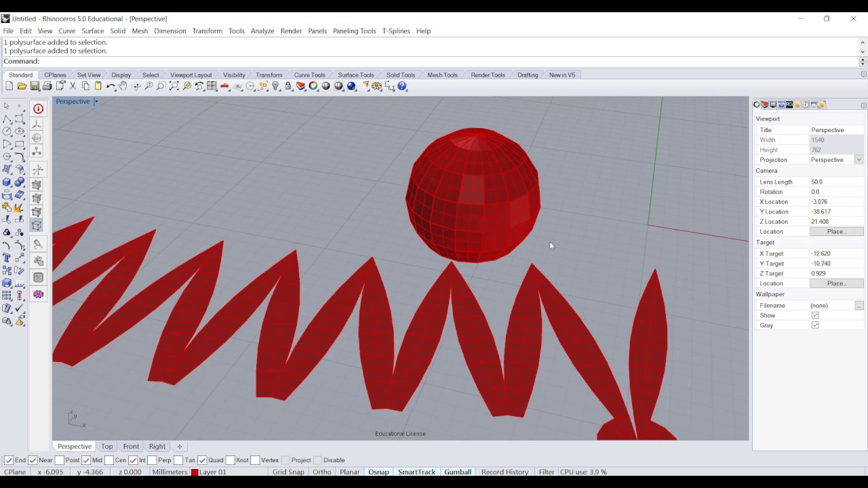The height and width of the screenshot is (488, 868).
Task: Click the camera Location Place button
Action: [836, 232]
